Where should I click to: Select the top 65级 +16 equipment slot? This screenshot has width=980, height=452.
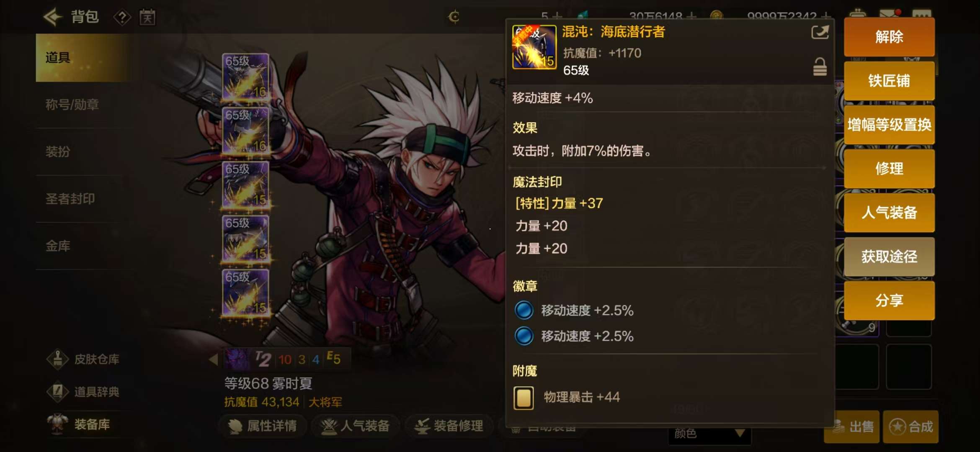point(246,77)
